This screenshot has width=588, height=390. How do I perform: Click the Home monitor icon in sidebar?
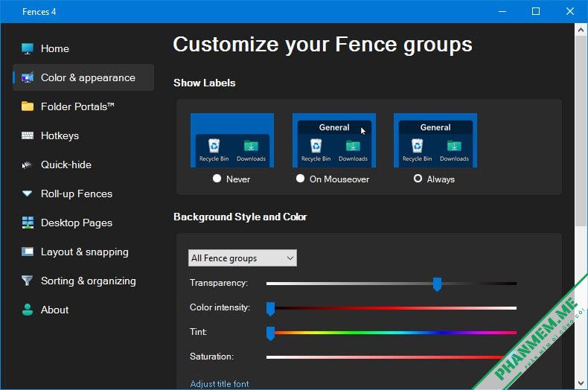(28, 49)
